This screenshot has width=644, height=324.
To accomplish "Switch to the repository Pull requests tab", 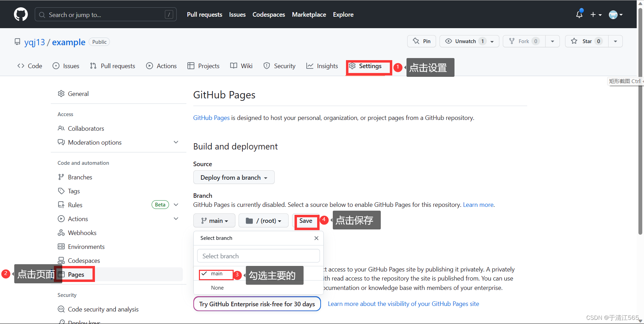I will coord(112,66).
